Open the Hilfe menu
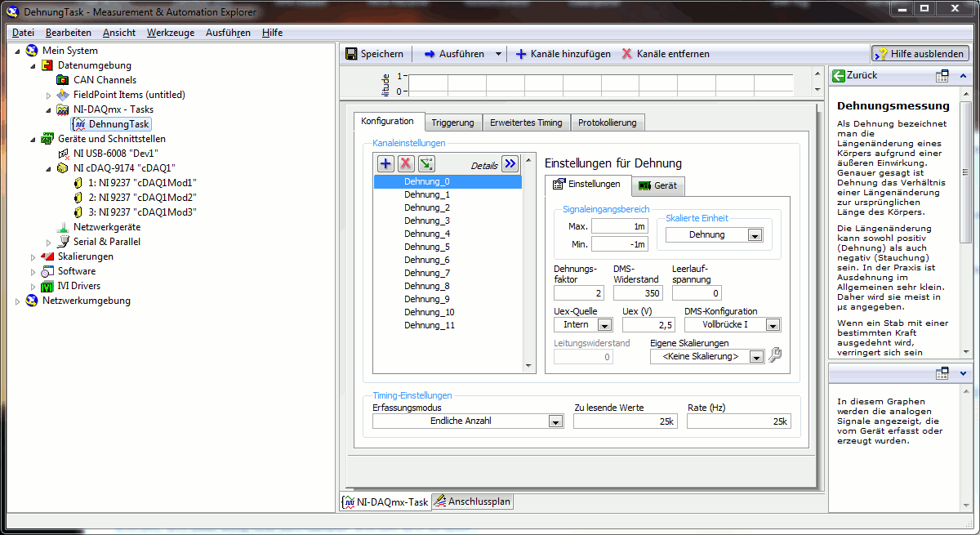The width and height of the screenshot is (980, 535). coord(273,33)
